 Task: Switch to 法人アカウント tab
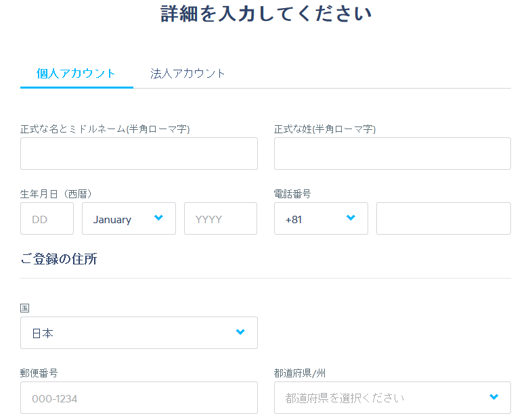coord(187,74)
